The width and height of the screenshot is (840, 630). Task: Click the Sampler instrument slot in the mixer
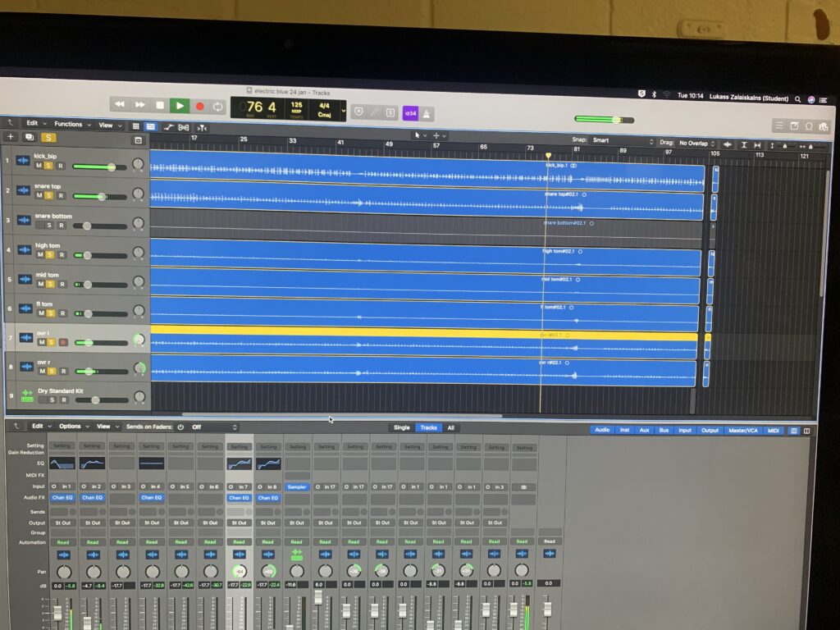click(x=297, y=487)
